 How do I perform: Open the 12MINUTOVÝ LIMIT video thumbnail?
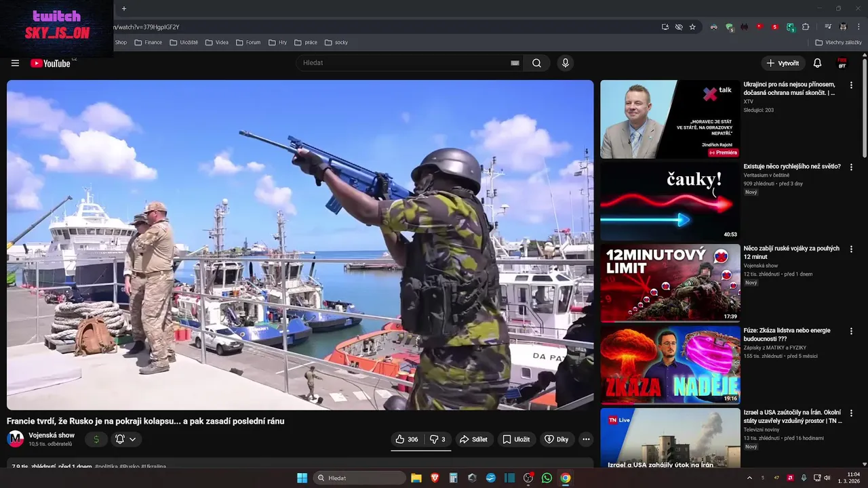[670, 283]
